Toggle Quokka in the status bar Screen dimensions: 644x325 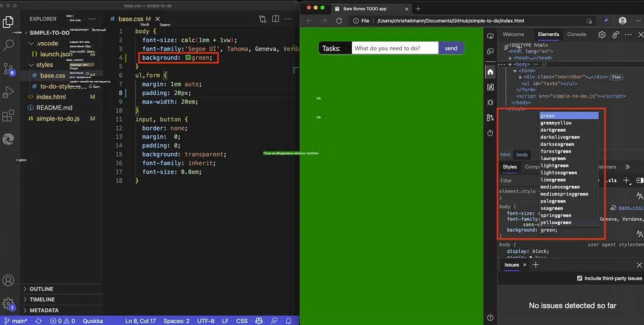(x=93, y=321)
